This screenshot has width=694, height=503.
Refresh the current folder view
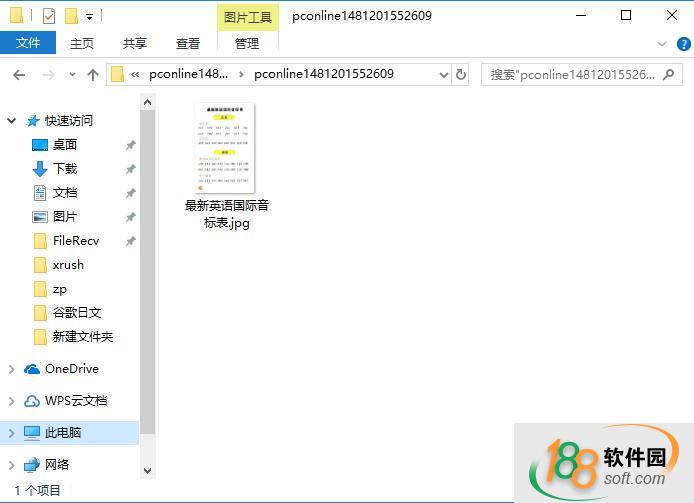[461, 74]
